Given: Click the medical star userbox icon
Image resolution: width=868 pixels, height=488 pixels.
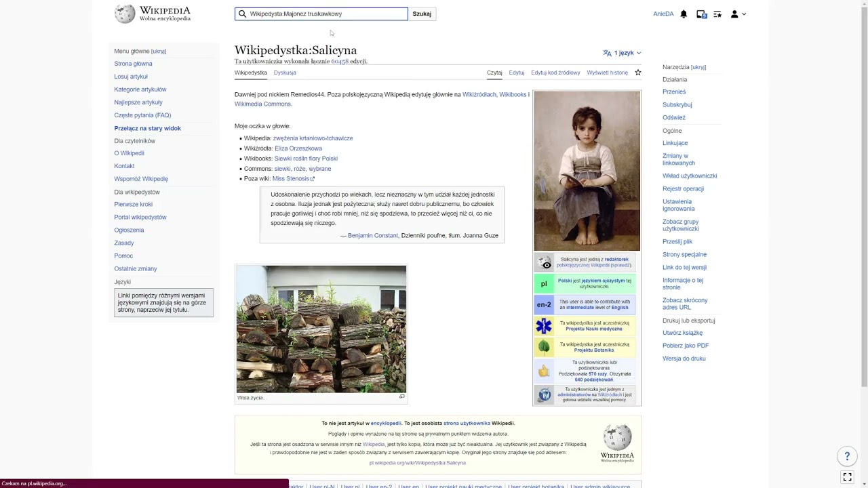Looking at the screenshot, I should tap(544, 326).
